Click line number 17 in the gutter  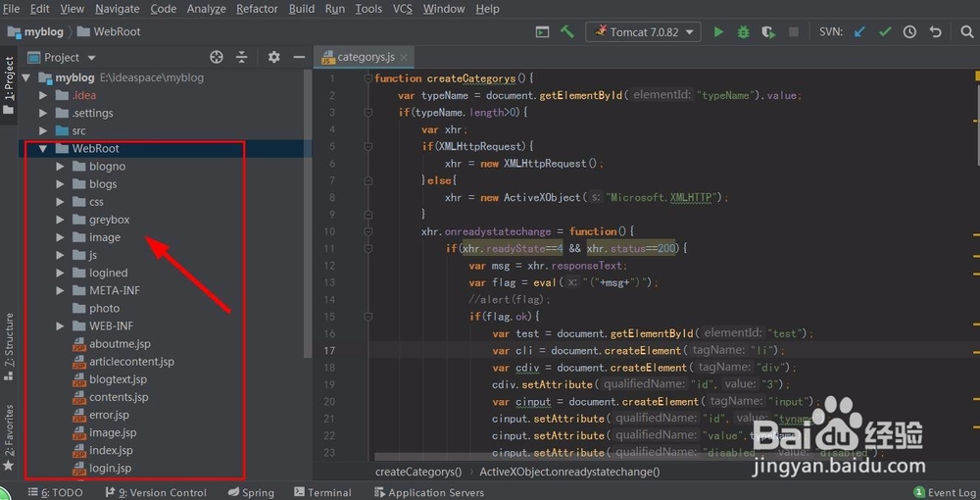pos(329,351)
